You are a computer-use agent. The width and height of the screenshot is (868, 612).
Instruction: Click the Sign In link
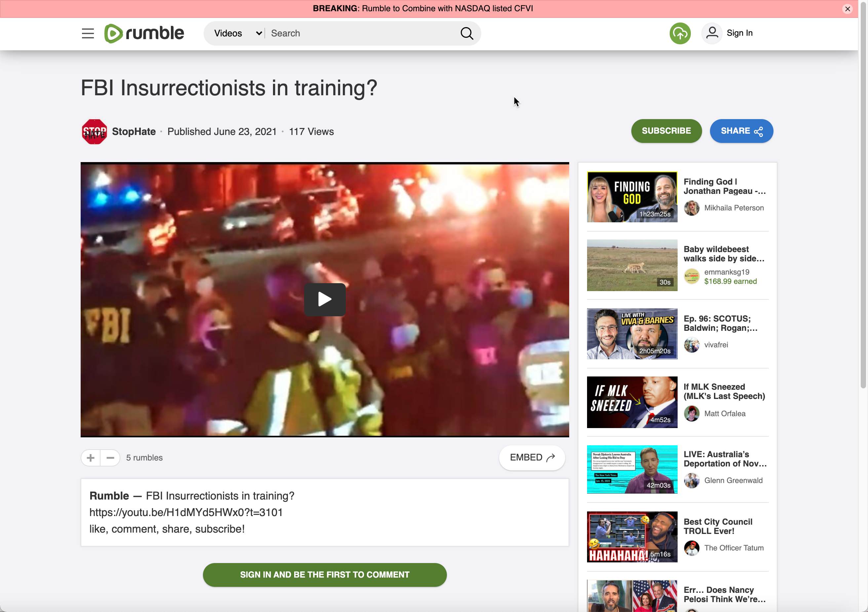739,33
